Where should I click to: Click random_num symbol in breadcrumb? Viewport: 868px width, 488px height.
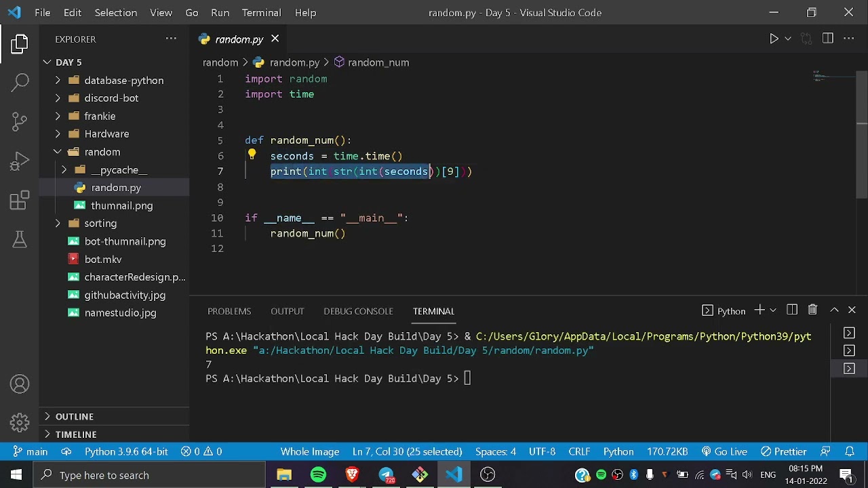coord(371,62)
